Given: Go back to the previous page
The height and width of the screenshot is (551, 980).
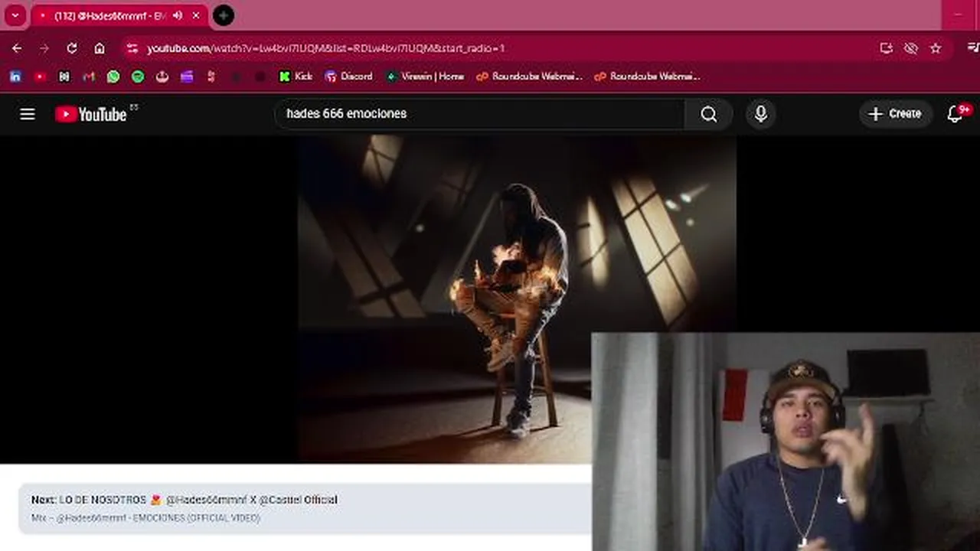Looking at the screenshot, I should pyautogui.click(x=17, y=48).
